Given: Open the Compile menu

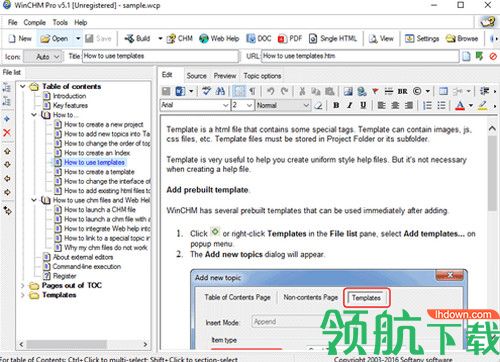Looking at the screenshot, I should 34,22.
